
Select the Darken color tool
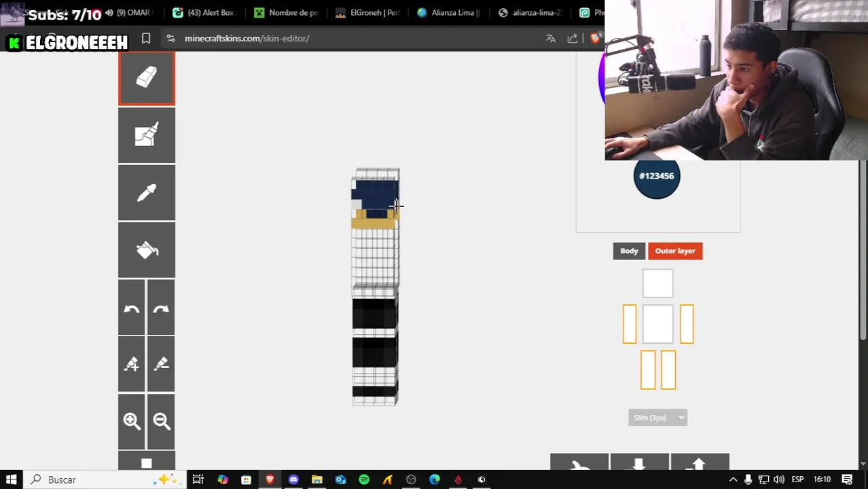click(161, 365)
